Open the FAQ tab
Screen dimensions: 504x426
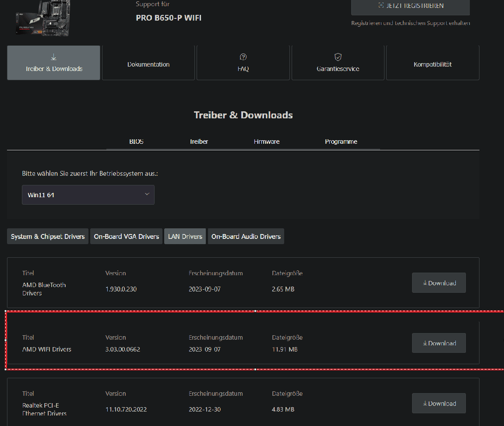pos(243,63)
